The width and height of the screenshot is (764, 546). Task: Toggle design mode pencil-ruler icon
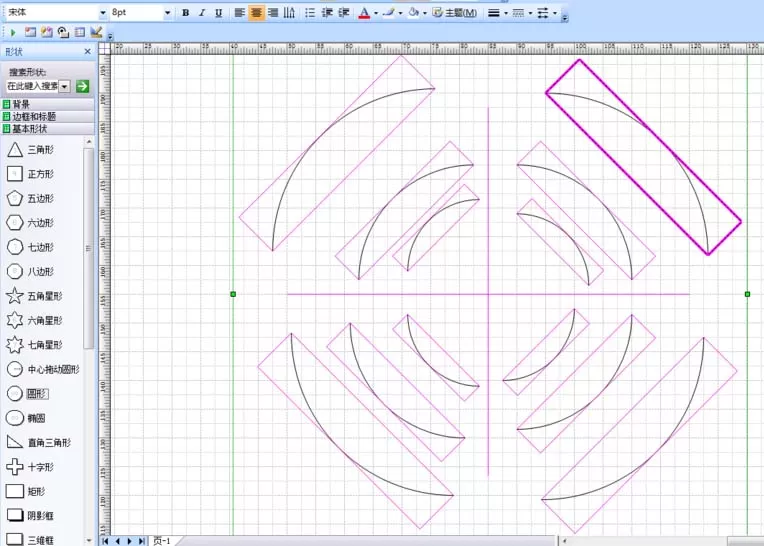pos(96,33)
